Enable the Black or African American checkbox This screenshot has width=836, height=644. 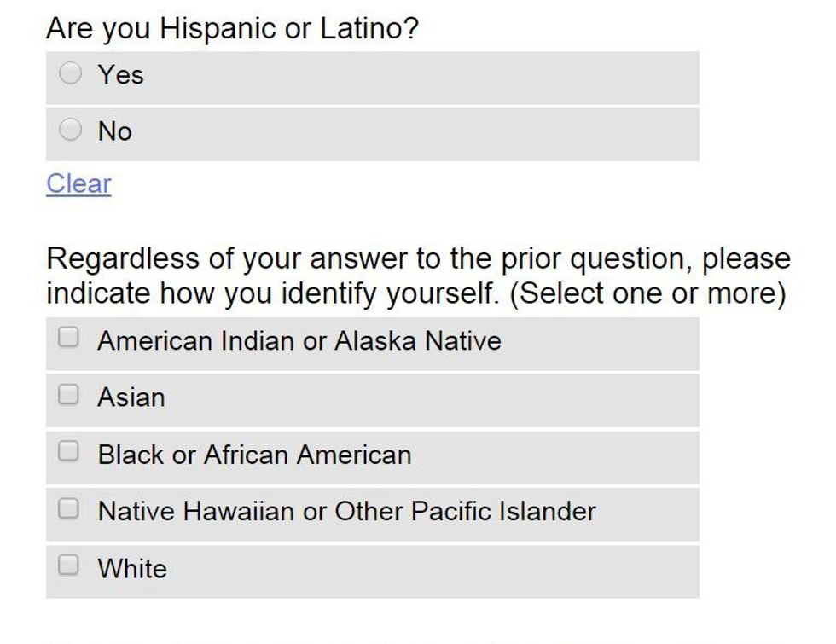pos(68,452)
